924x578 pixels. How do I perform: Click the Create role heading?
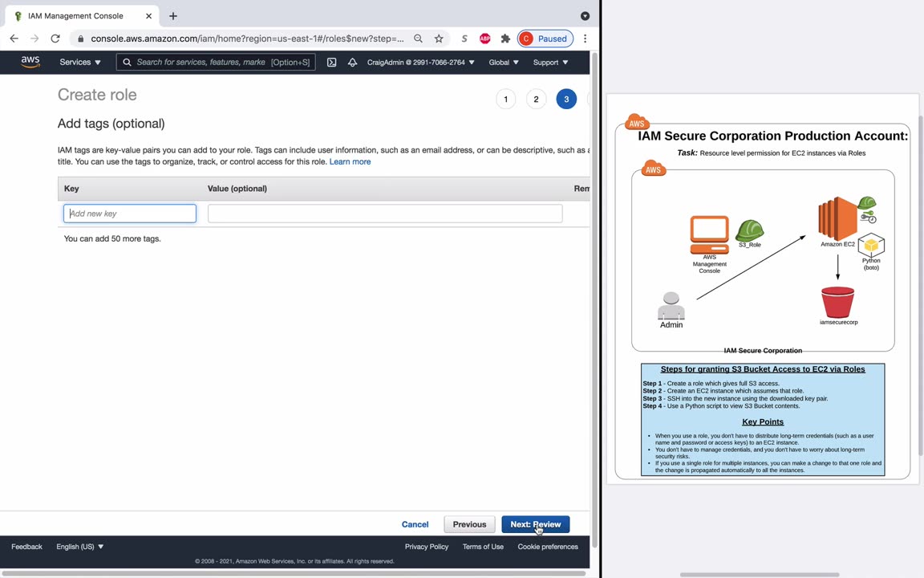tap(97, 95)
